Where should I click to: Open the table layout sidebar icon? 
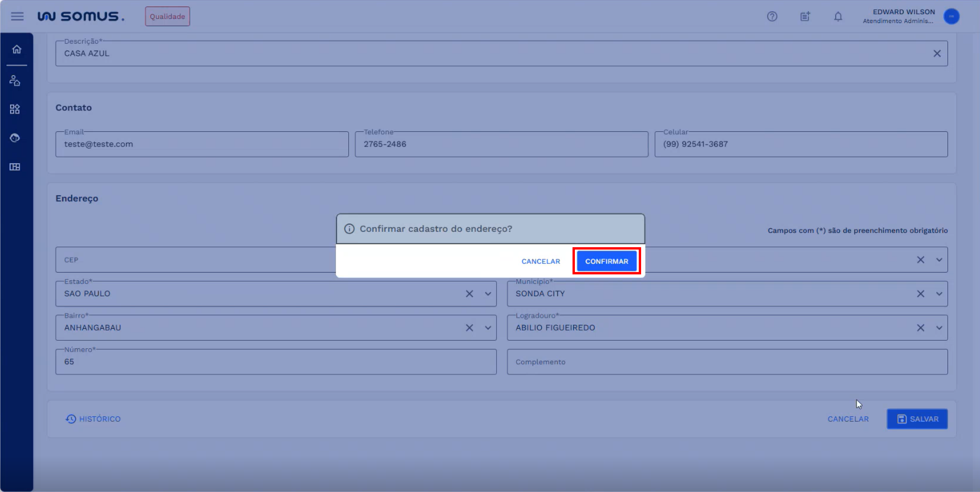15,167
